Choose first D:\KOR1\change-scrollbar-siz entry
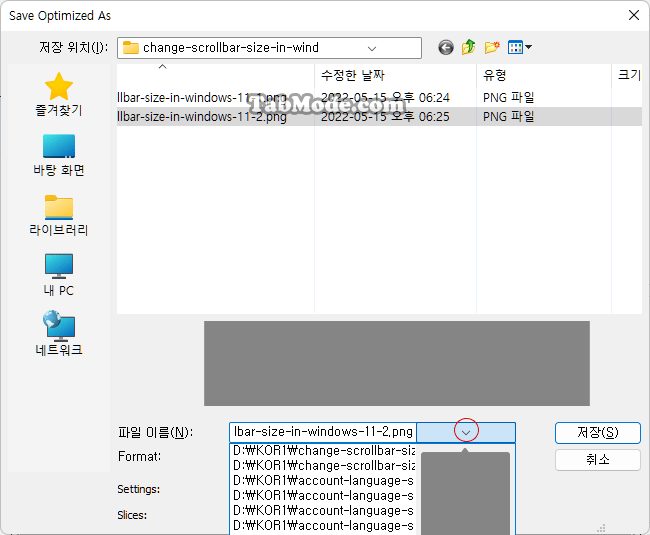This screenshot has width=650, height=535. (324, 451)
